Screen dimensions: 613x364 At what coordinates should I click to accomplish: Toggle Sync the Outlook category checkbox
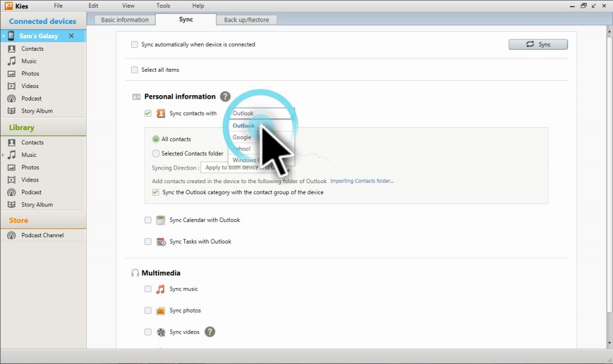156,192
